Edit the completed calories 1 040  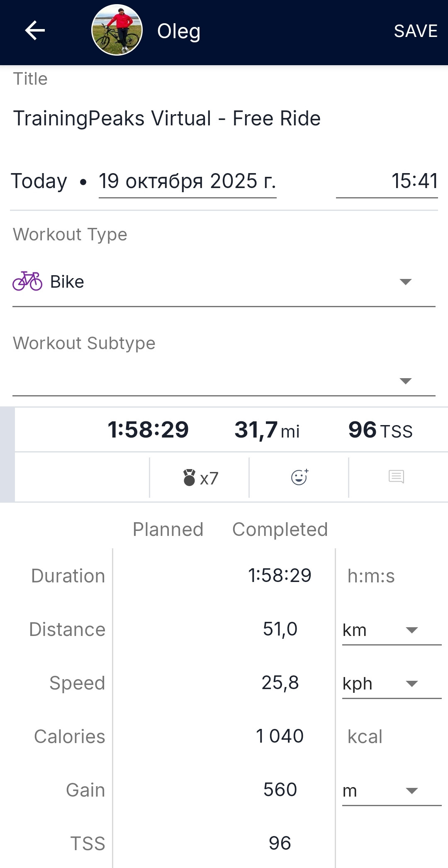click(280, 736)
